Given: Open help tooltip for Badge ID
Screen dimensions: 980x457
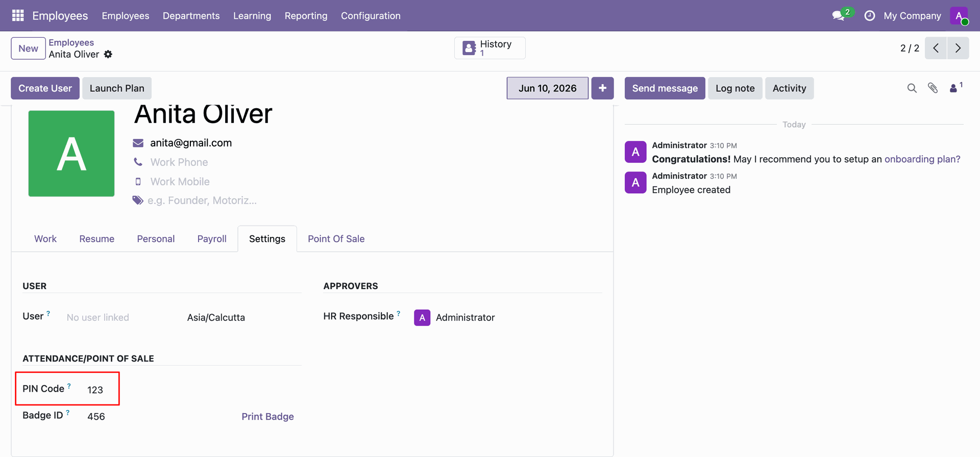Looking at the screenshot, I should (67, 413).
